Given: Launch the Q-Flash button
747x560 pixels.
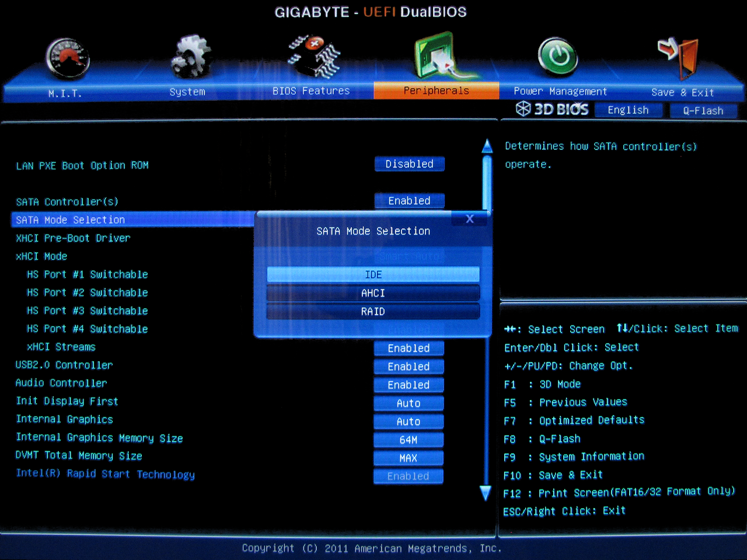Looking at the screenshot, I should pyautogui.click(x=703, y=110).
